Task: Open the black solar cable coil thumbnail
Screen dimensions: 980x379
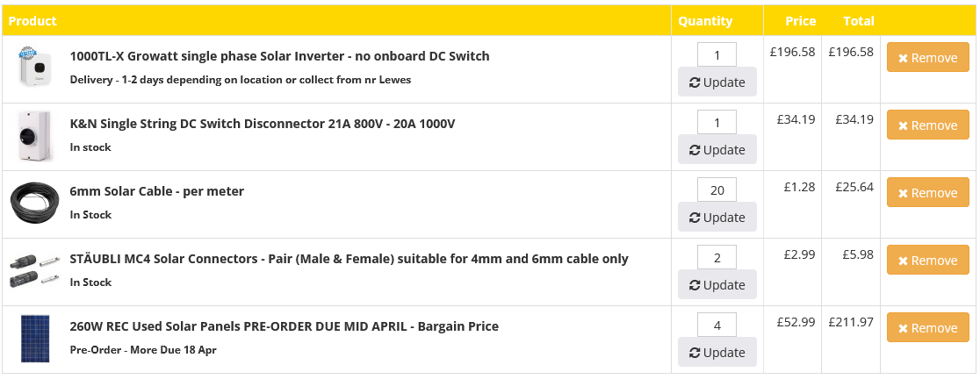Action: pos(35,204)
